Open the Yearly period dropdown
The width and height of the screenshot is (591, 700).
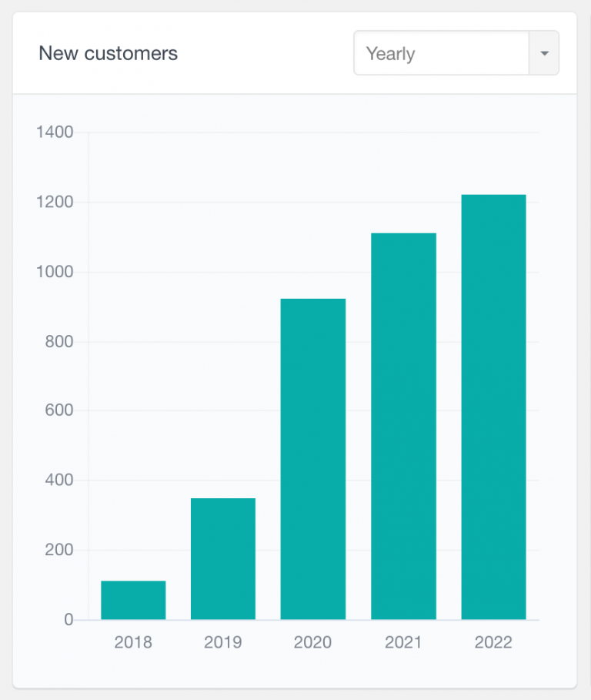441,54
